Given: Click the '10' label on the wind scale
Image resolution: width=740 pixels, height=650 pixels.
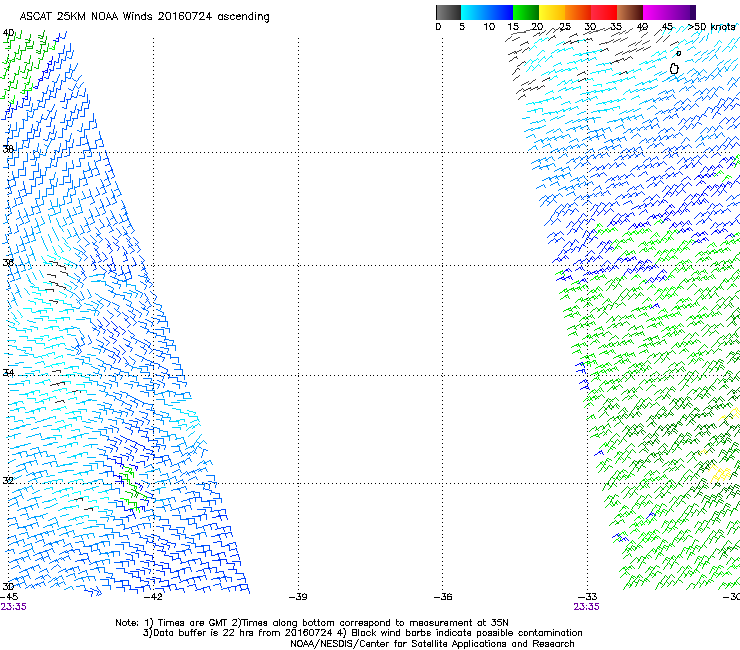Looking at the screenshot, I should [489, 27].
